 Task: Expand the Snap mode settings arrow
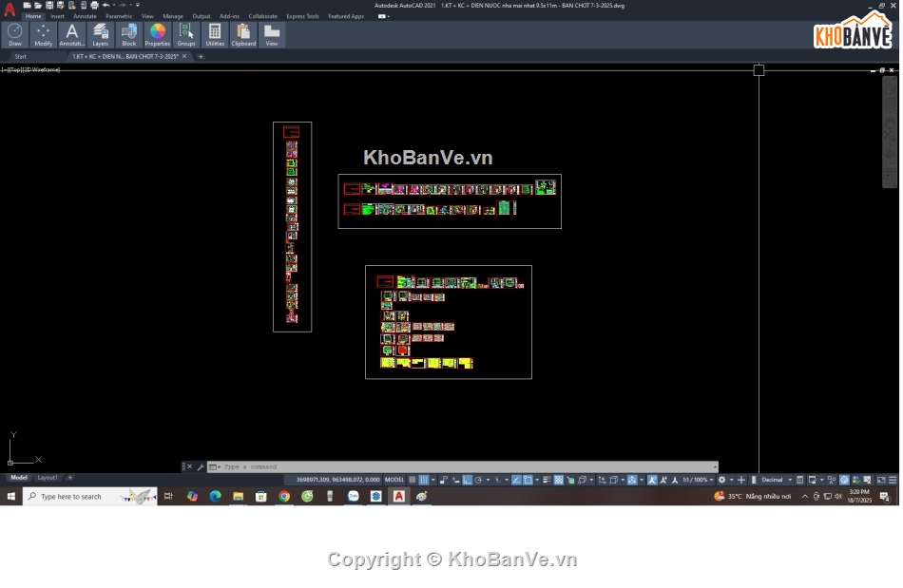tap(433, 480)
